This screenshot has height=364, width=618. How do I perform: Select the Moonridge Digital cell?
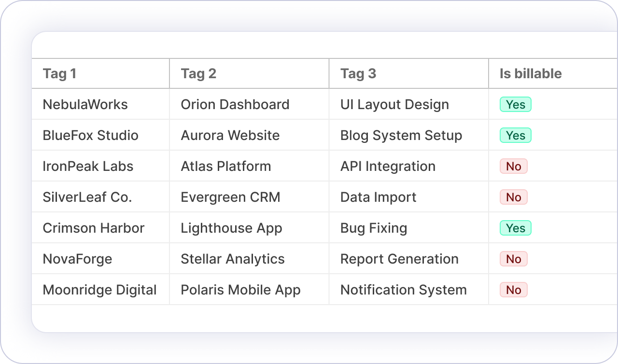(100, 290)
